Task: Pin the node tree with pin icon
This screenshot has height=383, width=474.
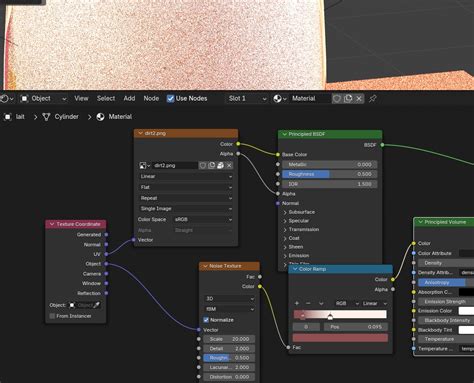Action: tap(372, 99)
